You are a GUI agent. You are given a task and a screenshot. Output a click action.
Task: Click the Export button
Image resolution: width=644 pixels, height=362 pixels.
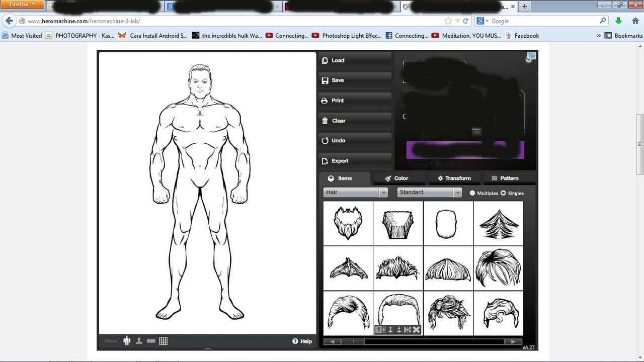(x=355, y=161)
